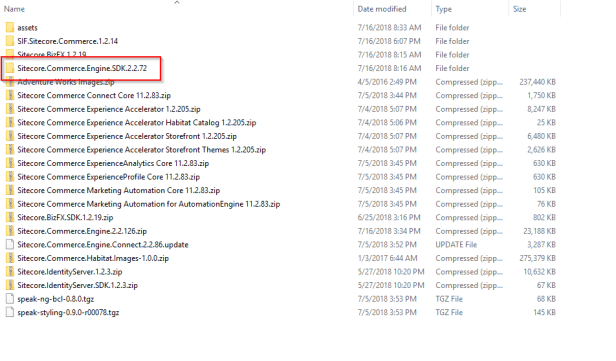
Task: Select the assets folder name
Action: point(28,27)
